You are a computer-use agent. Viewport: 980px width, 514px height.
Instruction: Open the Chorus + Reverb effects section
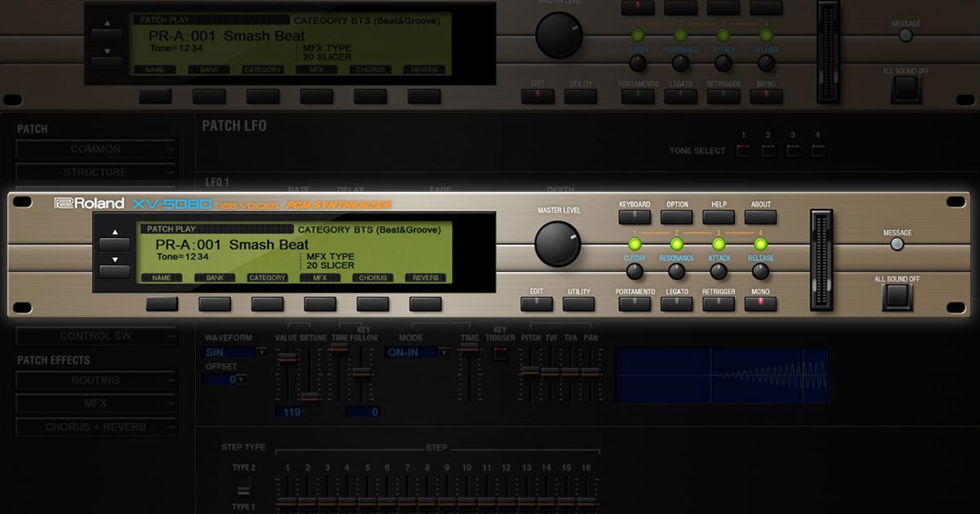[x=96, y=427]
